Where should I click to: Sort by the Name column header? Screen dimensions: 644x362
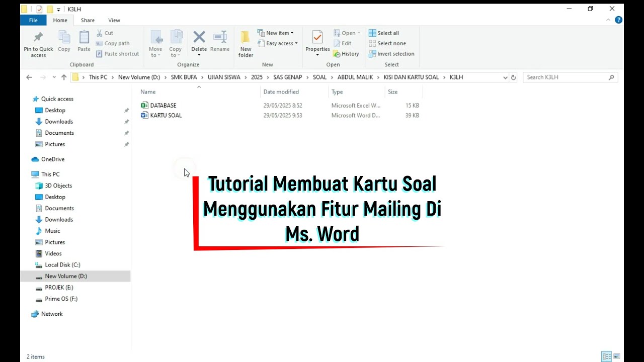148,92
